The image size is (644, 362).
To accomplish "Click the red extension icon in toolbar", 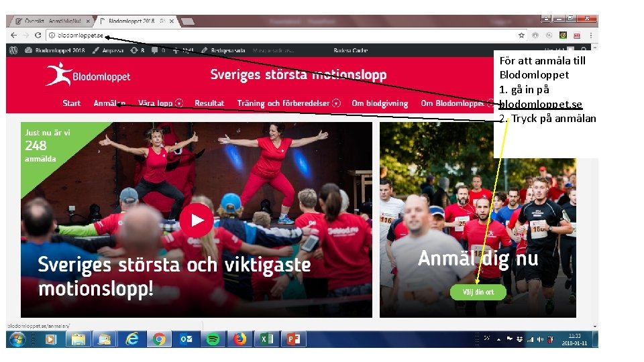I will (x=577, y=36).
